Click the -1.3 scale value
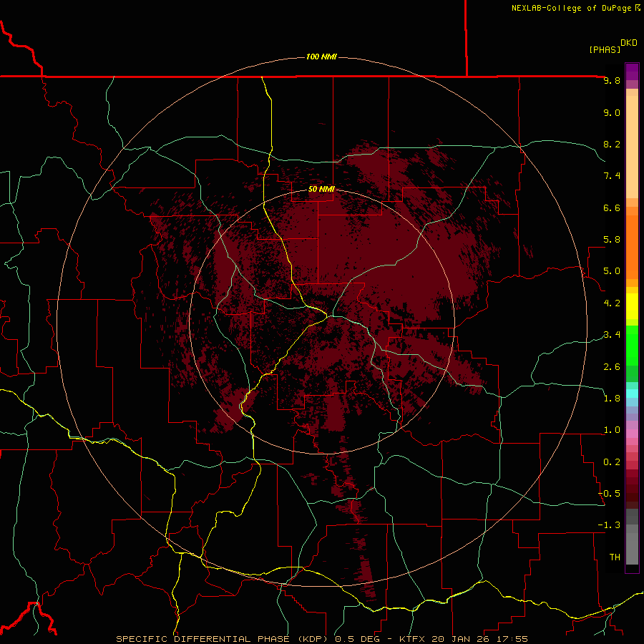Image resolution: width=644 pixels, height=644 pixels. click(609, 525)
